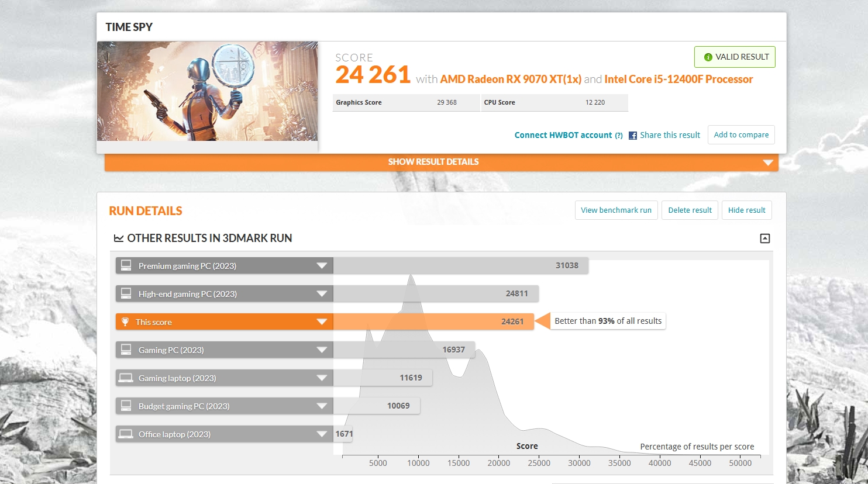Click the monitor icon on Budget gaming PC row

click(x=126, y=406)
